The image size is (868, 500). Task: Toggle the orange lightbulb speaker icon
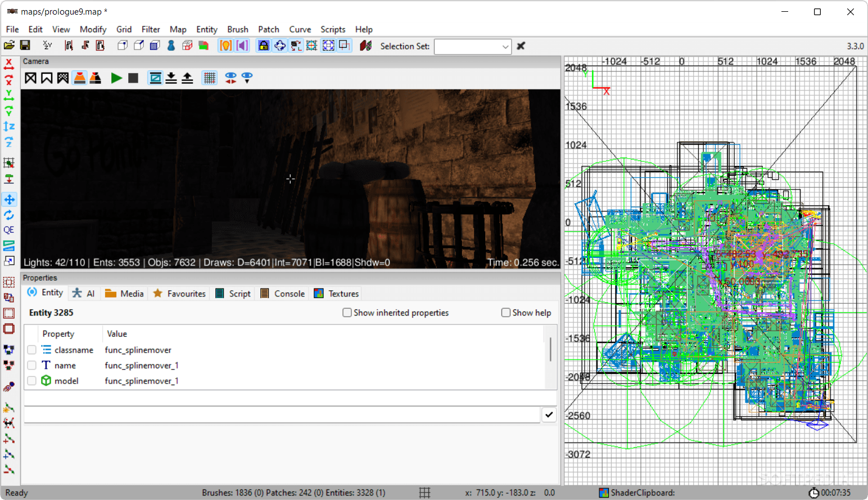click(225, 46)
